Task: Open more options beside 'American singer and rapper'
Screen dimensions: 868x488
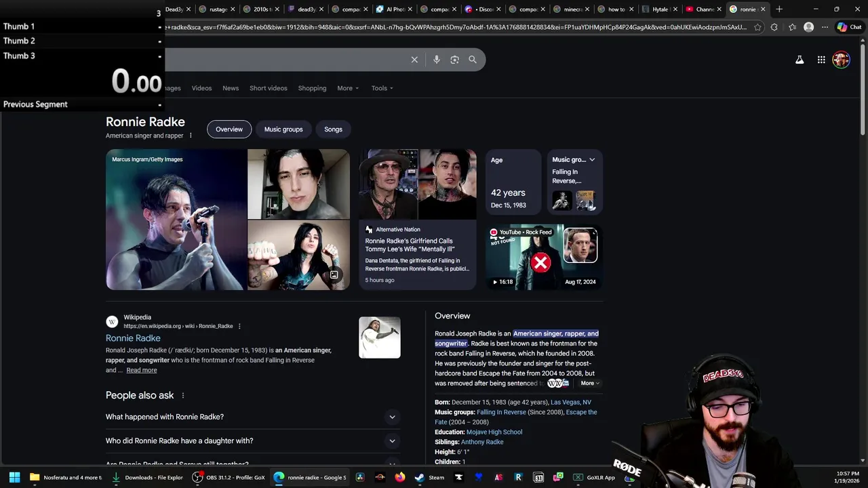Action: 191,136
